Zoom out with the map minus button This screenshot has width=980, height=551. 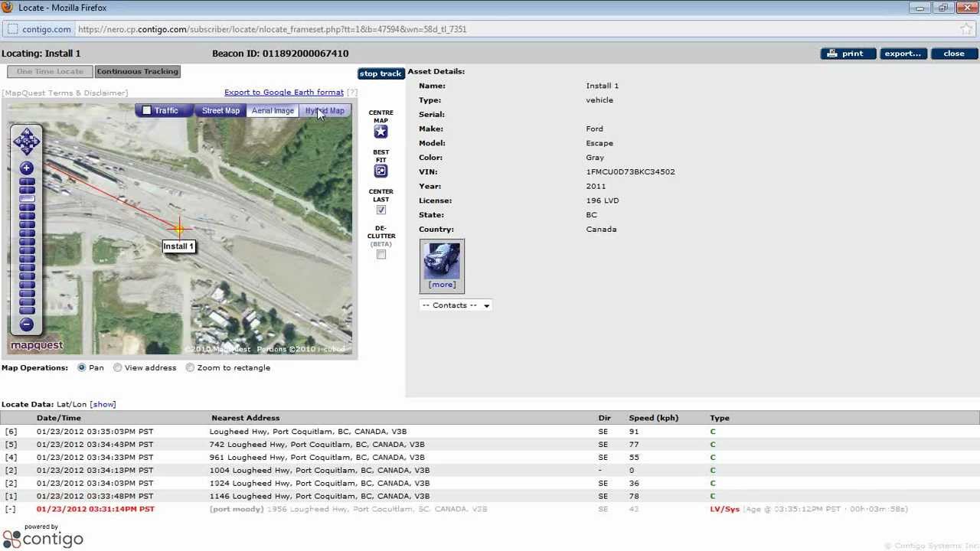click(27, 324)
